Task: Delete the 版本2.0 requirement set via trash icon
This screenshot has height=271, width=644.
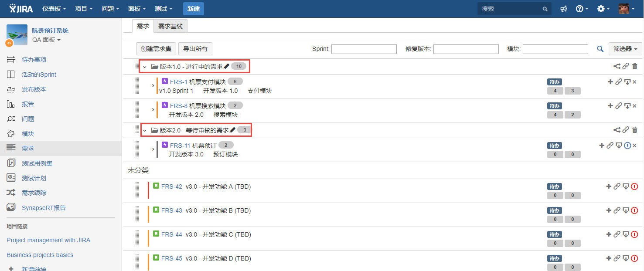Action: [634, 130]
